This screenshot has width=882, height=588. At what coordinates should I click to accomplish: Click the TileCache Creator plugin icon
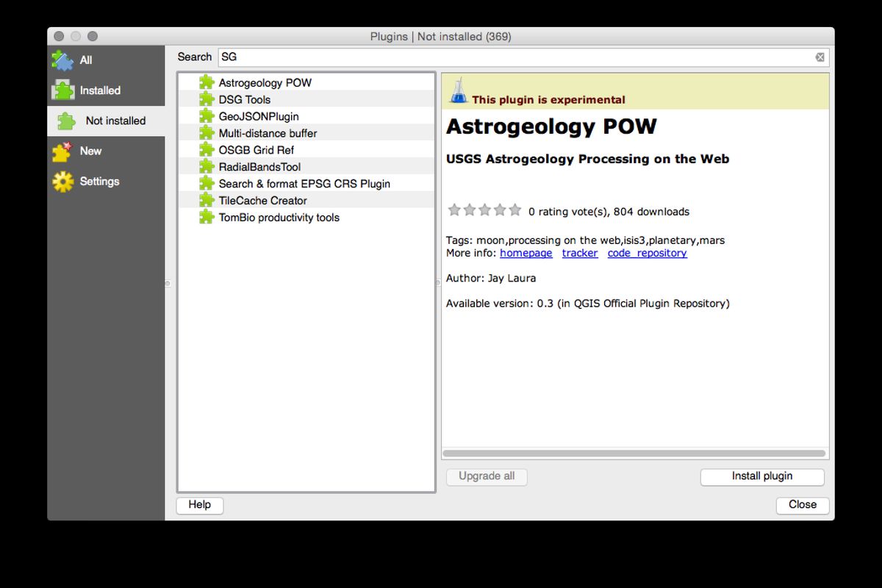coord(207,201)
